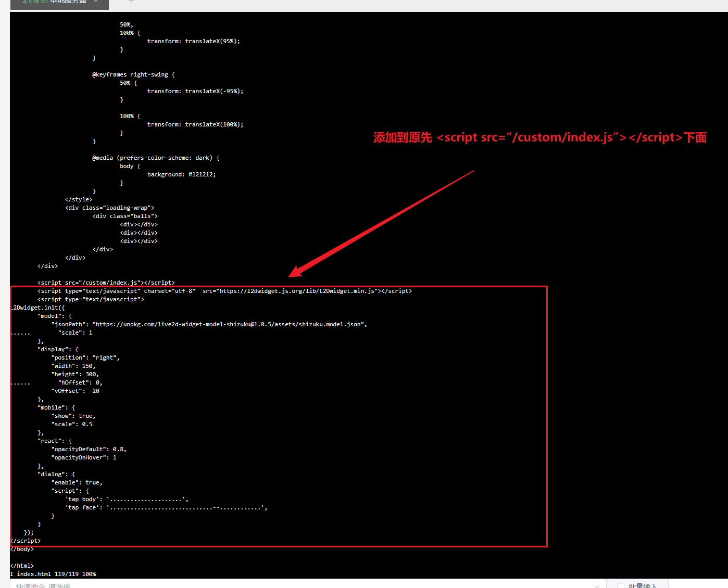Click the '"opacityOnHover": 1' line
The width and height of the screenshot is (728, 588).
click(84, 457)
